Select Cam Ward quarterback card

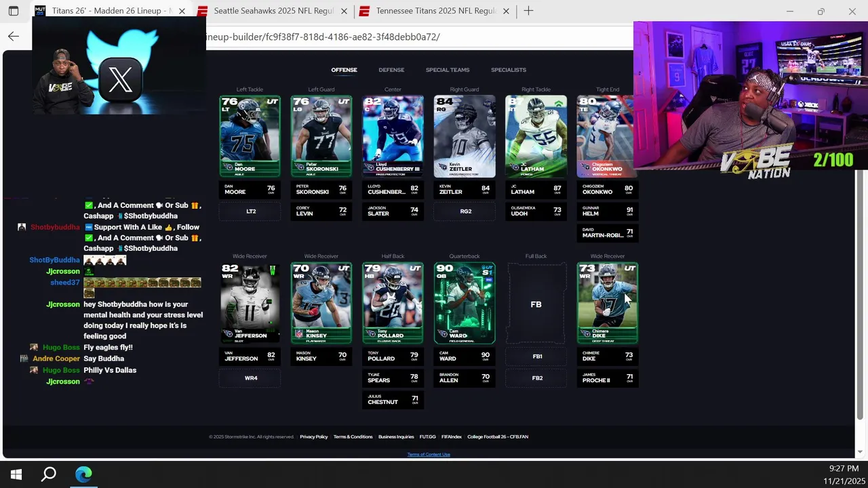click(x=465, y=303)
